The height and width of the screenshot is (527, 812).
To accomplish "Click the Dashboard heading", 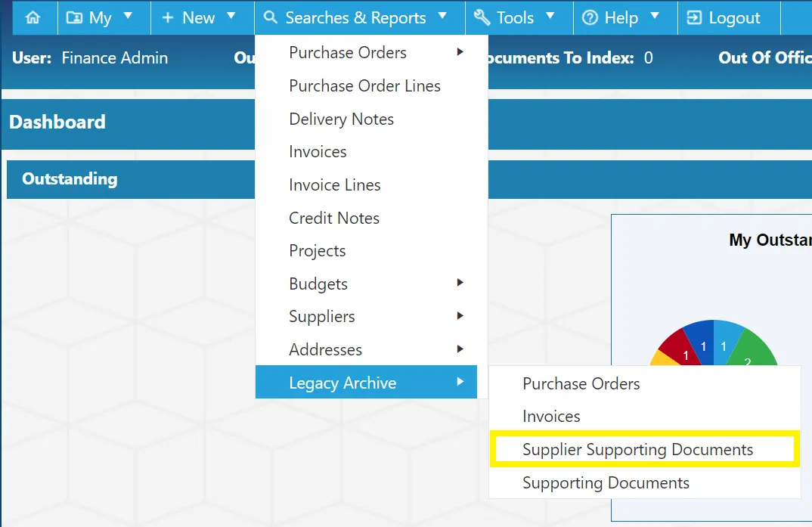I will [x=57, y=122].
